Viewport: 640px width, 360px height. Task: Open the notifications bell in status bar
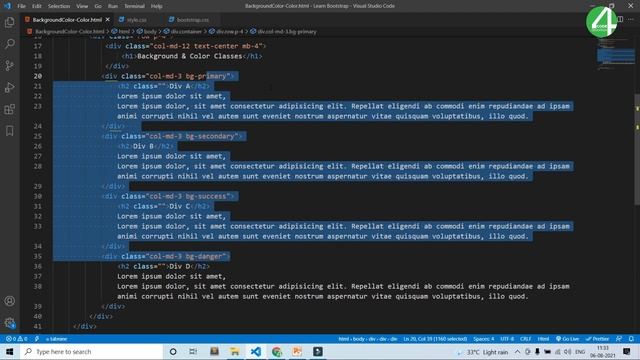(x=631, y=339)
